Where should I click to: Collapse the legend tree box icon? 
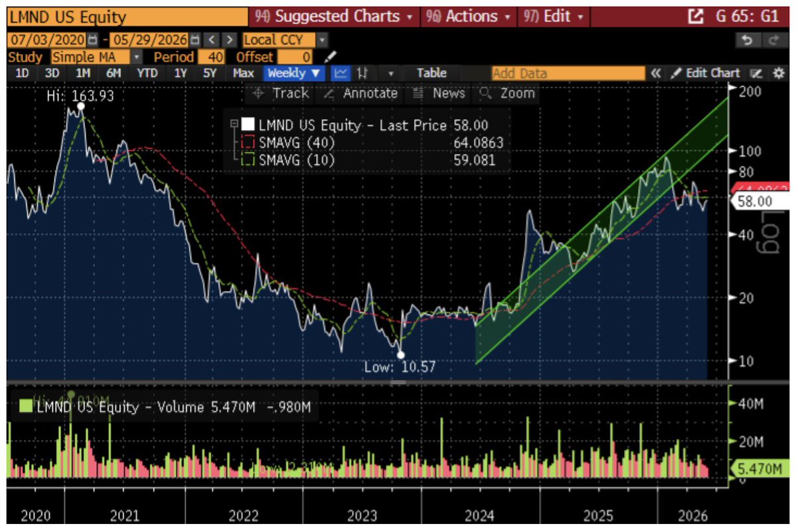coord(234,123)
